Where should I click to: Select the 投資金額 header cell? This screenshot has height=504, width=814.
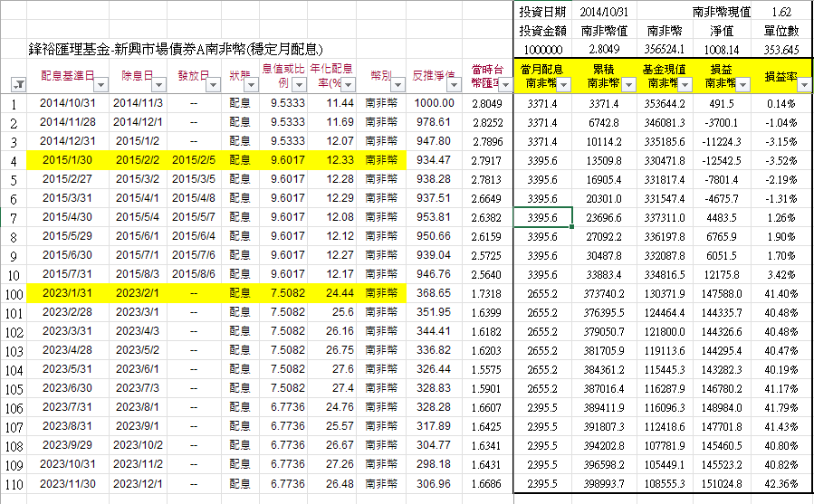click(542, 31)
